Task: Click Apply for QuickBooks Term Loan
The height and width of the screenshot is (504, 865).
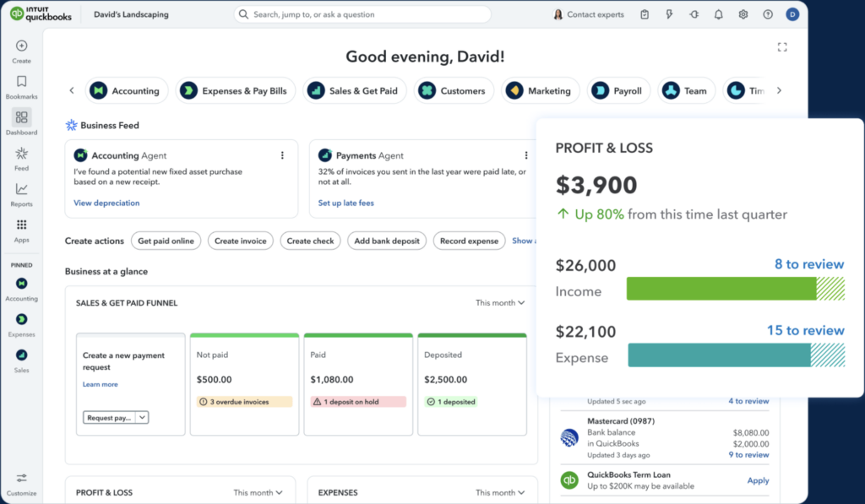Action: click(758, 480)
